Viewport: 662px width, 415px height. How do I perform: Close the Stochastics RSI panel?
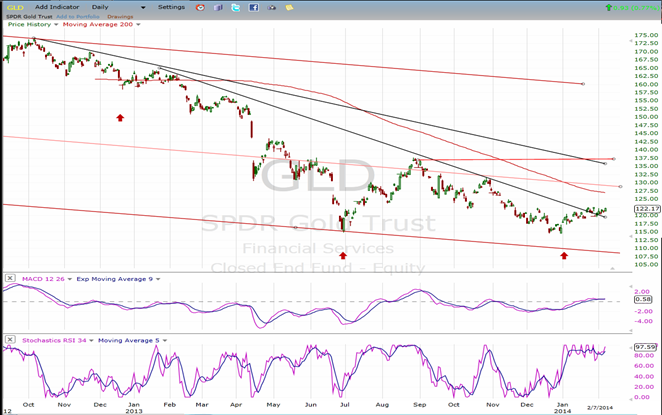tap(8, 338)
